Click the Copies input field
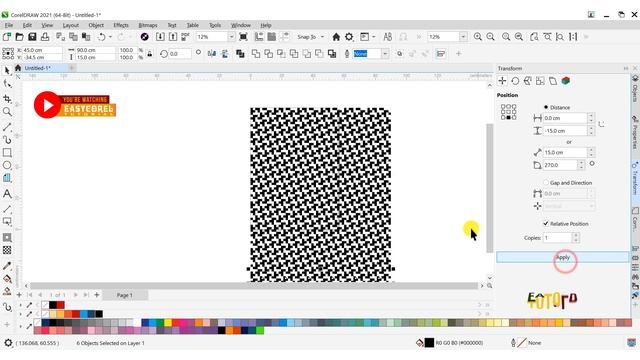 pos(557,238)
